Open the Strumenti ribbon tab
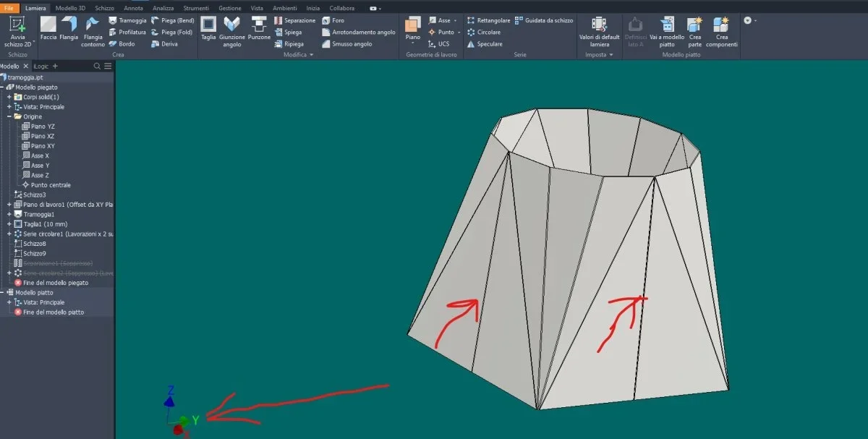Viewport: 868px width, 439px height. coord(196,7)
